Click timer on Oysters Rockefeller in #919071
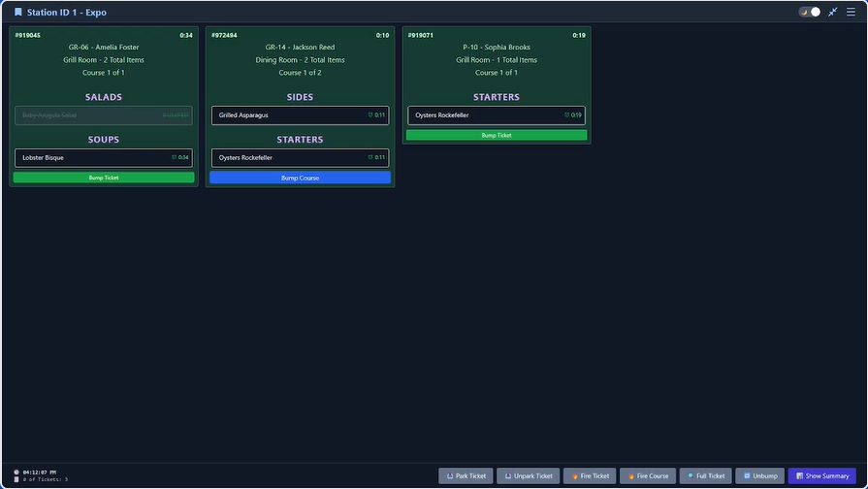 pos(573,115)
